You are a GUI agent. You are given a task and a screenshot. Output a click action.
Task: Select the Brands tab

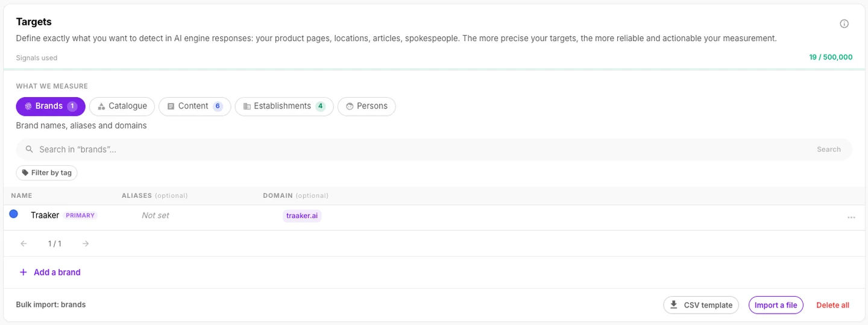(x=51, y=106)
